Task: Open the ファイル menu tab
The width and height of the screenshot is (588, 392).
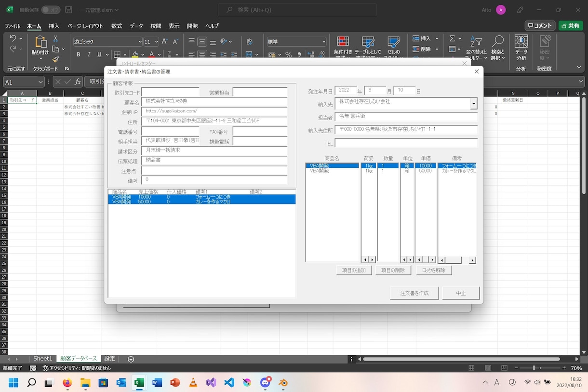Action: tap(13, 26)
